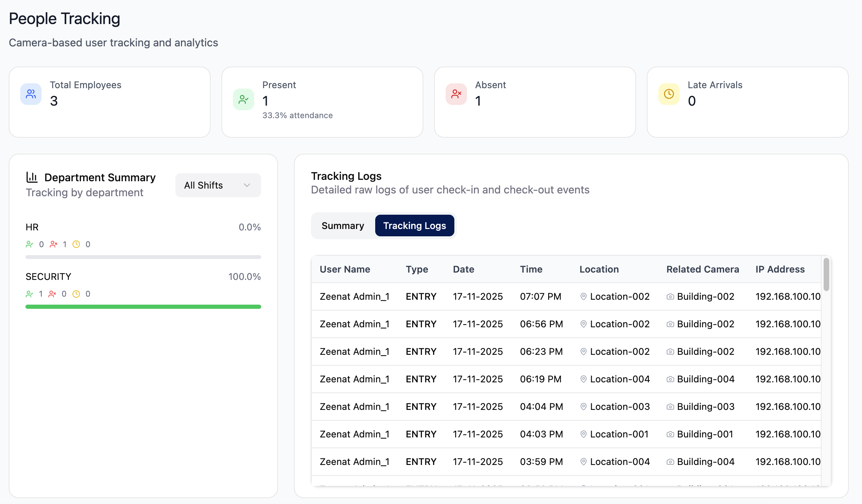This screenshot has height=504, width=862.
Task: Click the HR absent count red icon
Action: (x=53, y=244)
